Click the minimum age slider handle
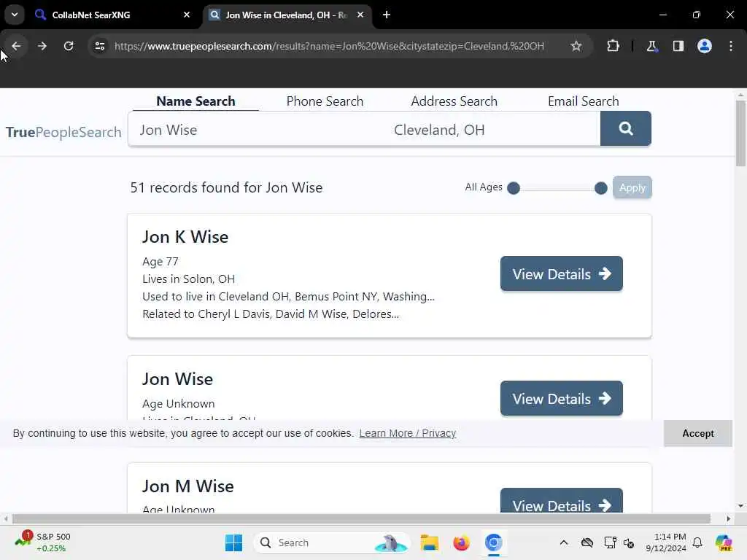 [x=514, y=188]
